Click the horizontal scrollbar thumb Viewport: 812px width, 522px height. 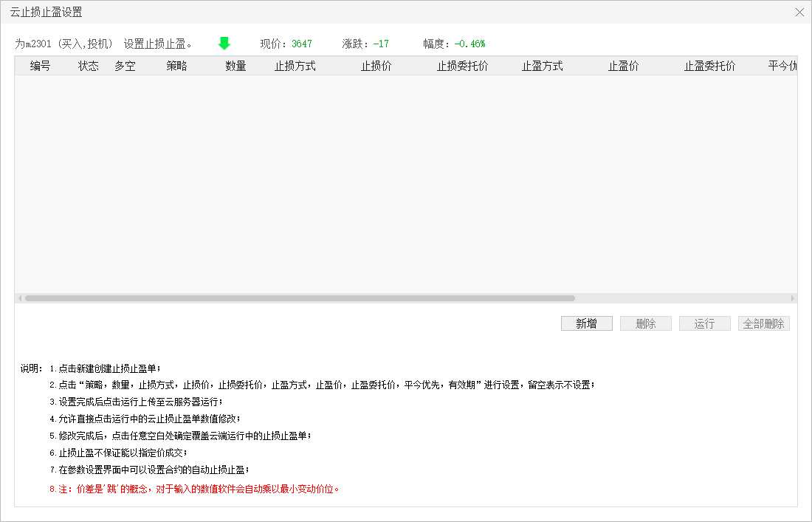(300, 298)
